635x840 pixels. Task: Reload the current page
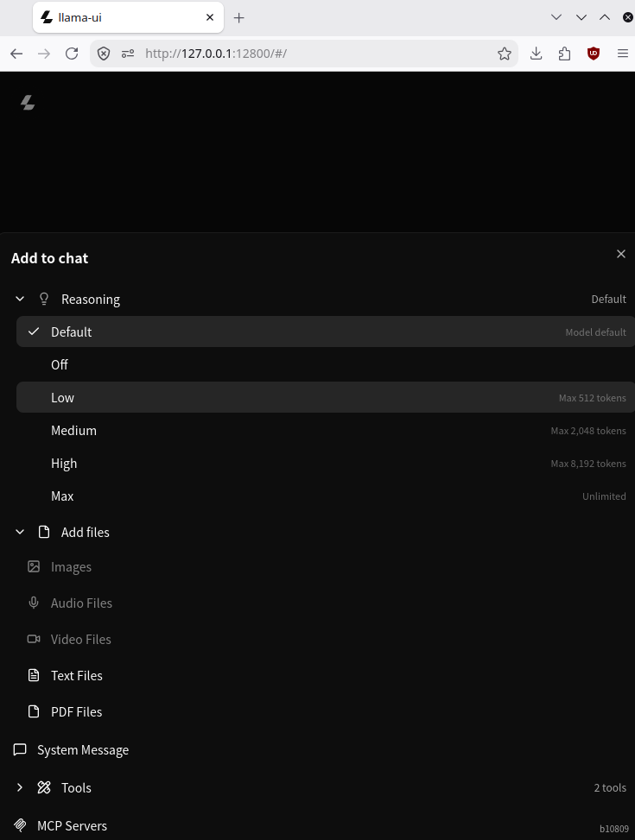point(72,53)
